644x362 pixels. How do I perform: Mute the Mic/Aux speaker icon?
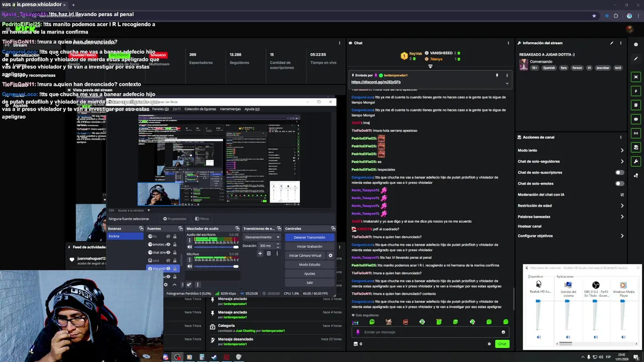click(x=190, y=266)
